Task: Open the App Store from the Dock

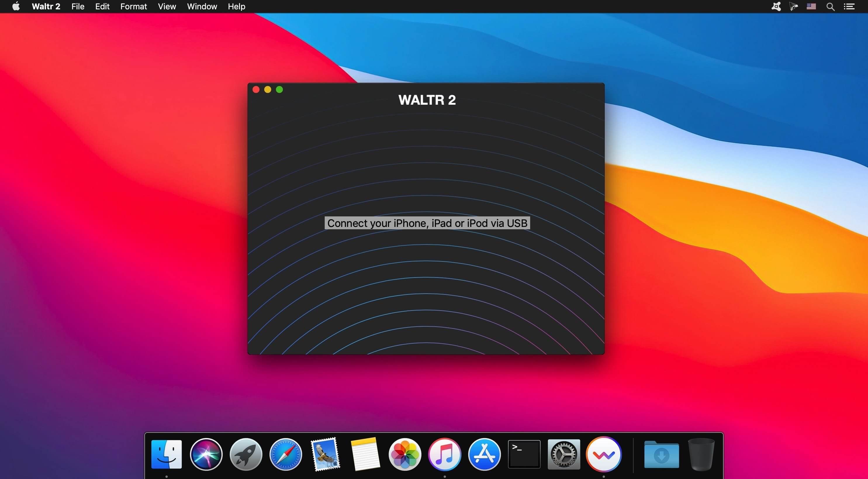Action: pos(484,454)
